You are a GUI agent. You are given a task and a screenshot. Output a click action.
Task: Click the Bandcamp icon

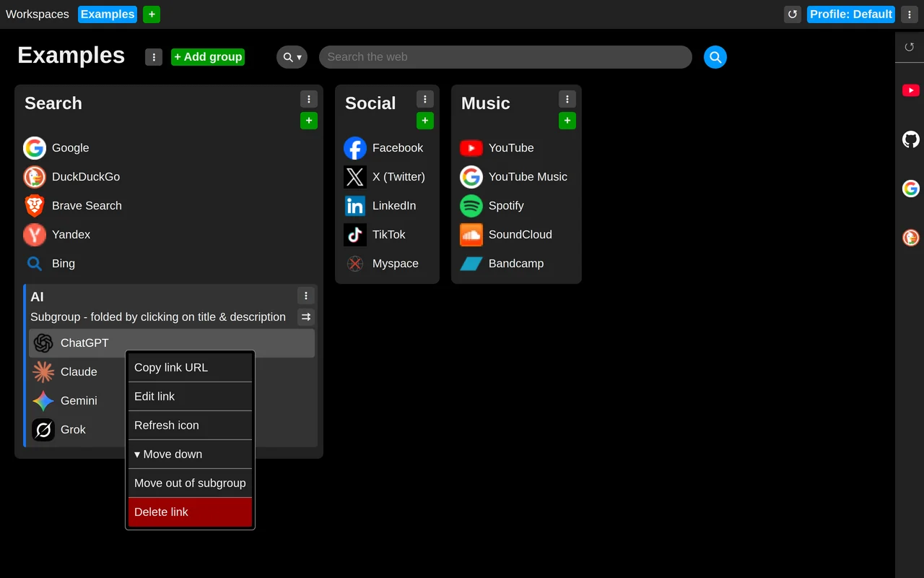click(x=471, y=264)
